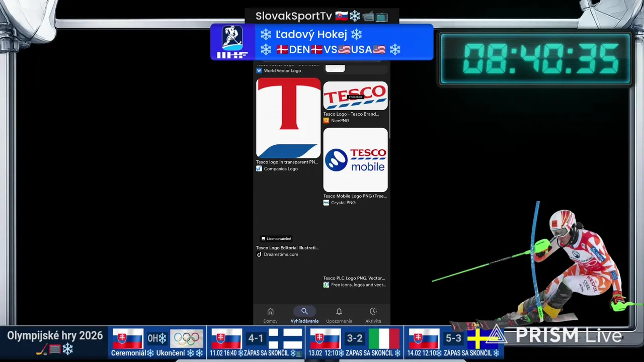This screenshot has width=644, height=362.
Task: Open the red T Tesco logo image
Action: (288, 118)
